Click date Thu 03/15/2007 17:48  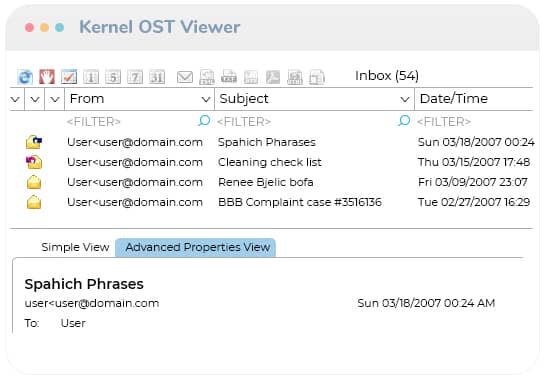pos(474,162)
